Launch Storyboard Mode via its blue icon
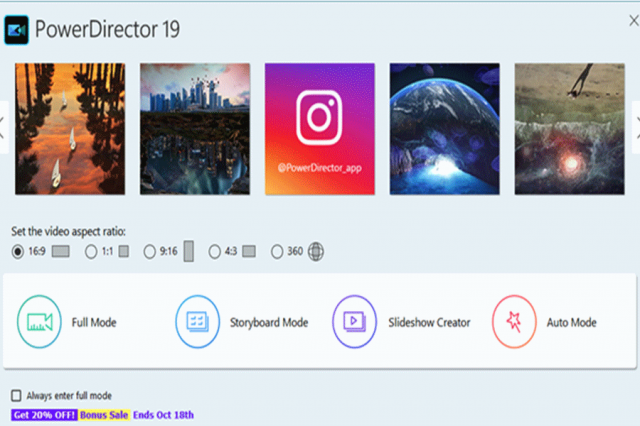 [x=198, y=322]
